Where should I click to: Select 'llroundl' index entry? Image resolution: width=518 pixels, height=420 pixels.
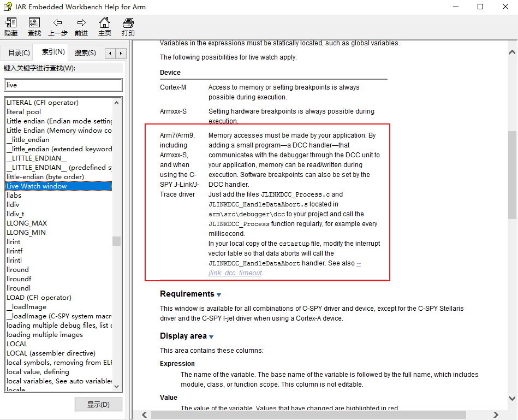[19, 288]
